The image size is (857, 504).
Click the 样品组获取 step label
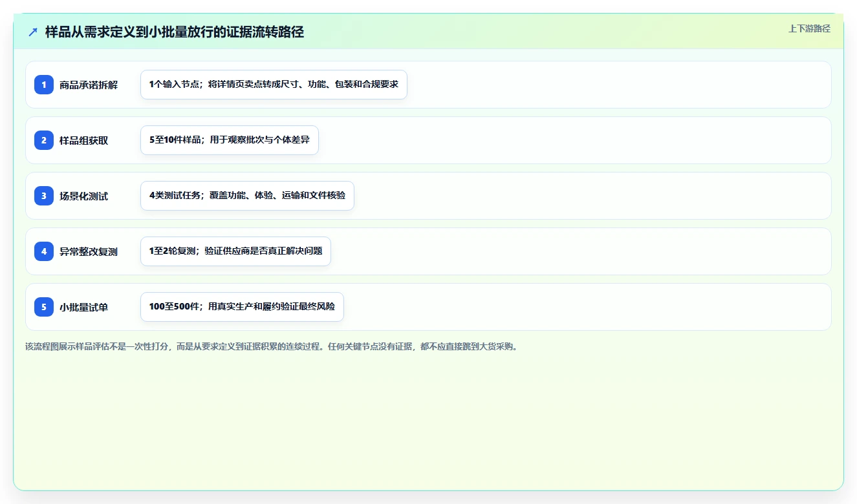coord(84,141)
